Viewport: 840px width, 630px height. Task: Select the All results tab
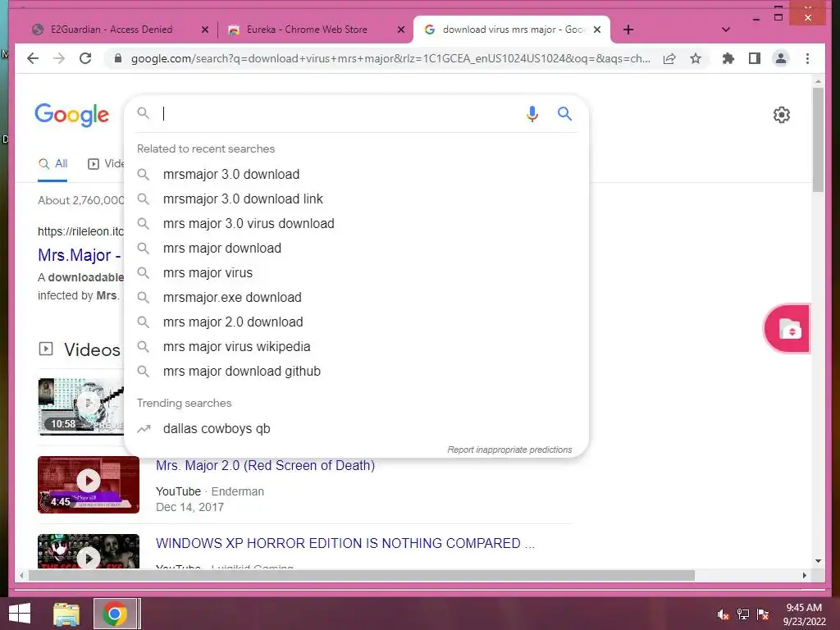tap(52, 164)
